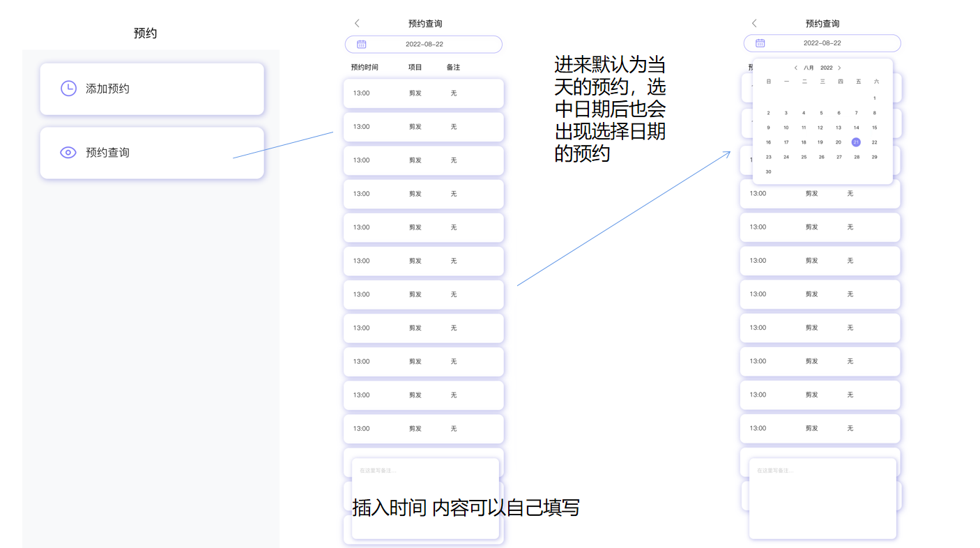Select the first 13:00 剪发 row in middle list
The height and width of the screenshot is (548, 980).
click(x=423, y=93)
